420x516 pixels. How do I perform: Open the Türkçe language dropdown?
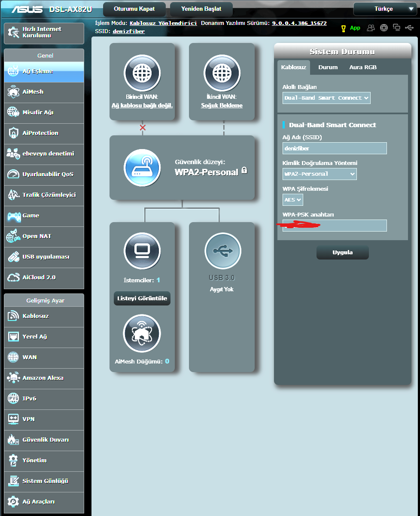384,9
